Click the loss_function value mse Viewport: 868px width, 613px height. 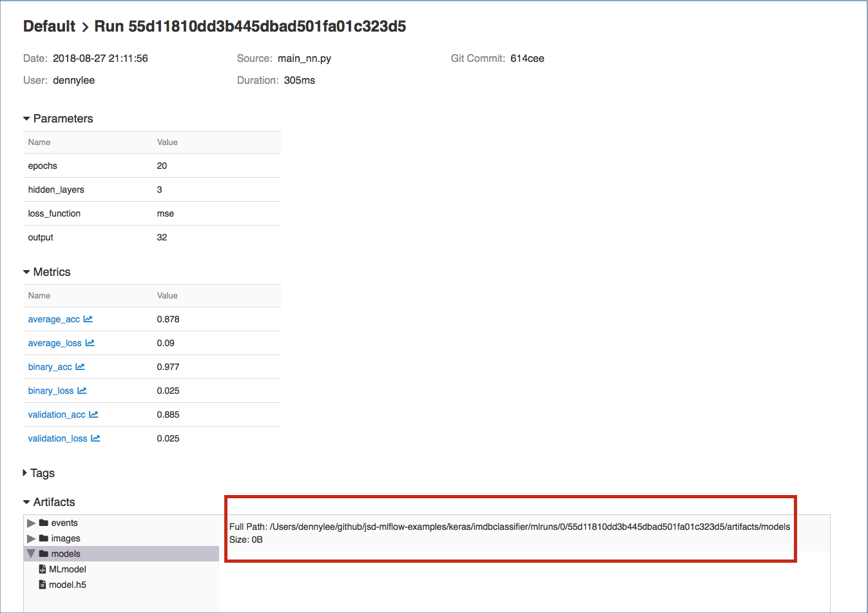pos(166,213)
